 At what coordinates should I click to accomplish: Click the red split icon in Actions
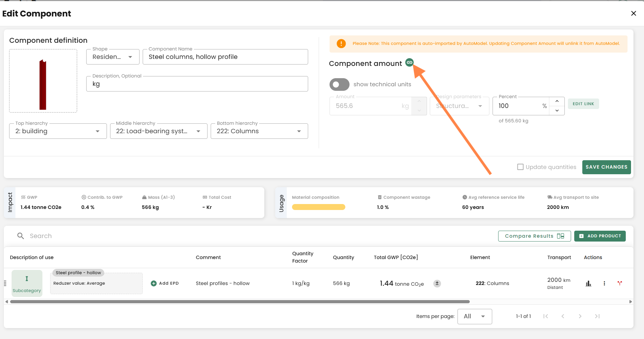(x=619, y=283)
